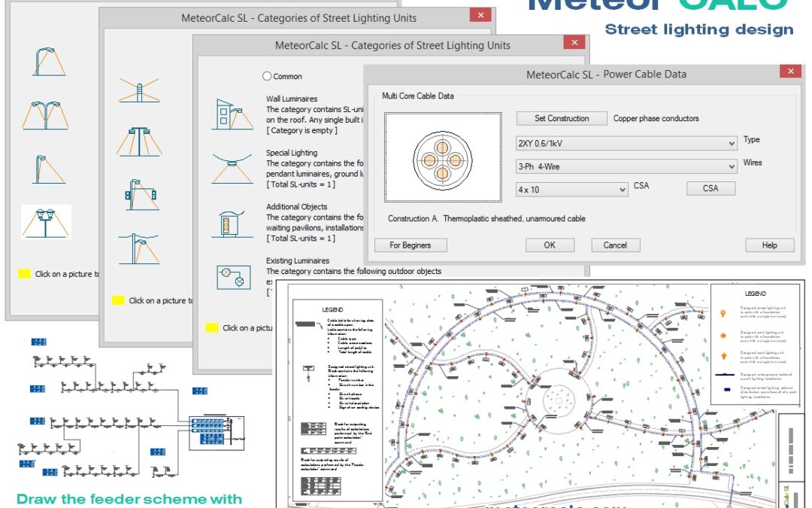Close the second Categories of Street Lighting window

tap(480, 15)
